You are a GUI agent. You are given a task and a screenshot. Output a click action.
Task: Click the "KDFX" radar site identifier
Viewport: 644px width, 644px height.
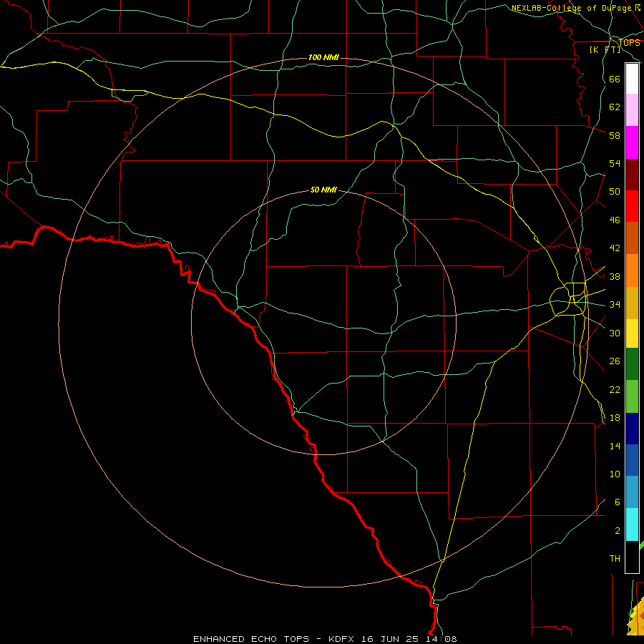pos(343,639)
